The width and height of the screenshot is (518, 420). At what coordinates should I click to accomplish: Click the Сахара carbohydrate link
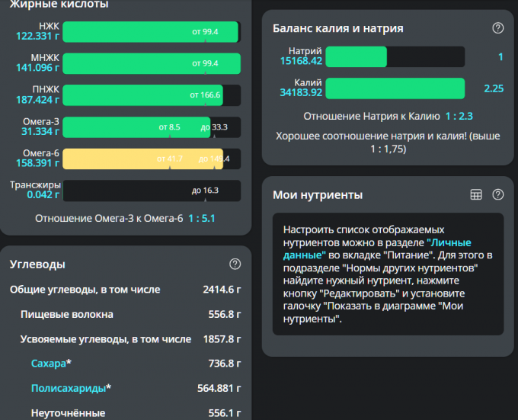point(48,363)
